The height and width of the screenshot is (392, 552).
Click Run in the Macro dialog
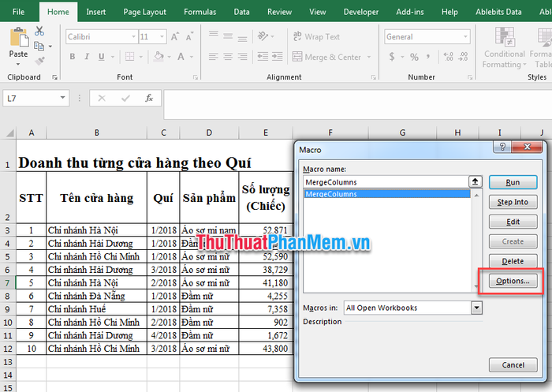click(513, 182)
